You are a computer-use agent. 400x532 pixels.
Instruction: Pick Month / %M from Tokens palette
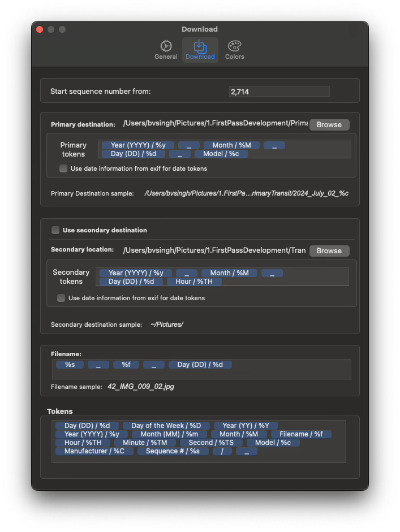239,434
